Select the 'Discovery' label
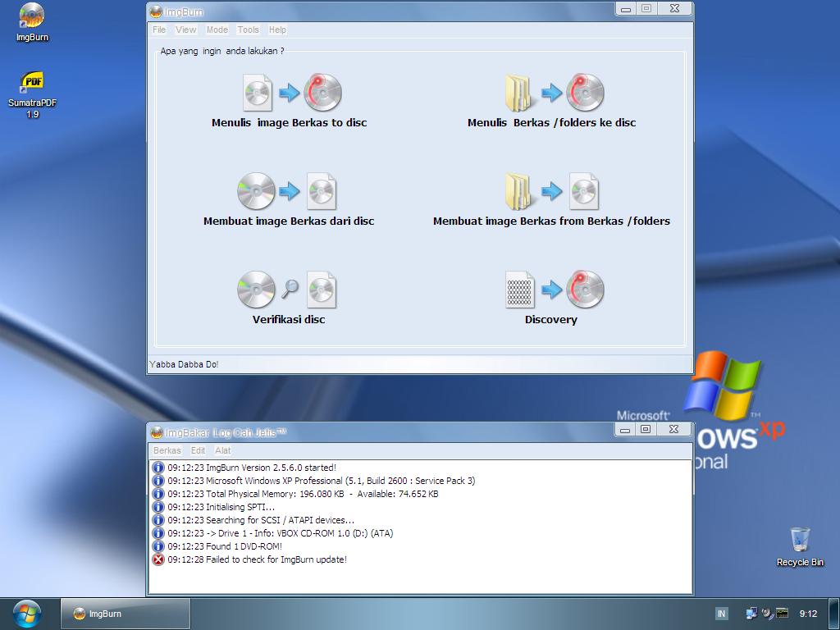The image size is (840, 630). coord(551,320)
